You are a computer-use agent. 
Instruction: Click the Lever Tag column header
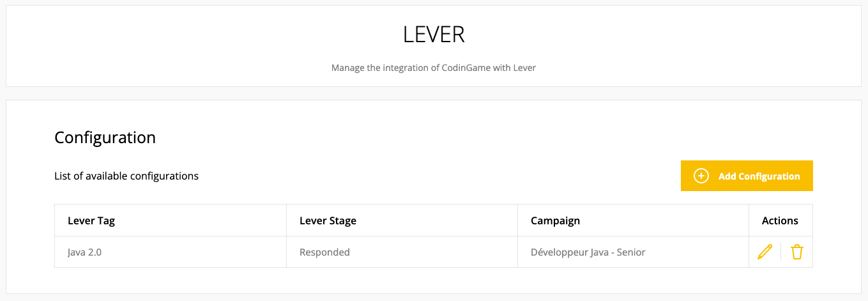91,220
